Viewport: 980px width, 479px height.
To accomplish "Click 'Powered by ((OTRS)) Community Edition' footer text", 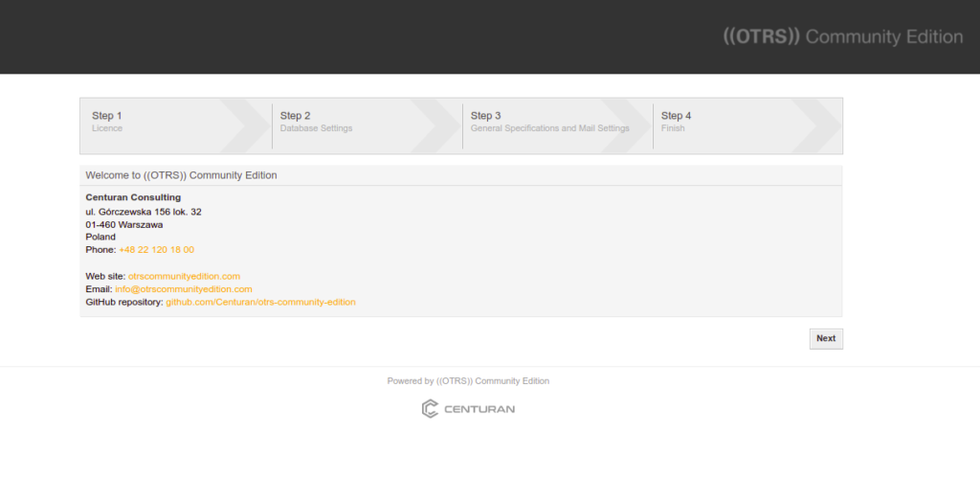I will pyautogui.click(x=468, y=381).
